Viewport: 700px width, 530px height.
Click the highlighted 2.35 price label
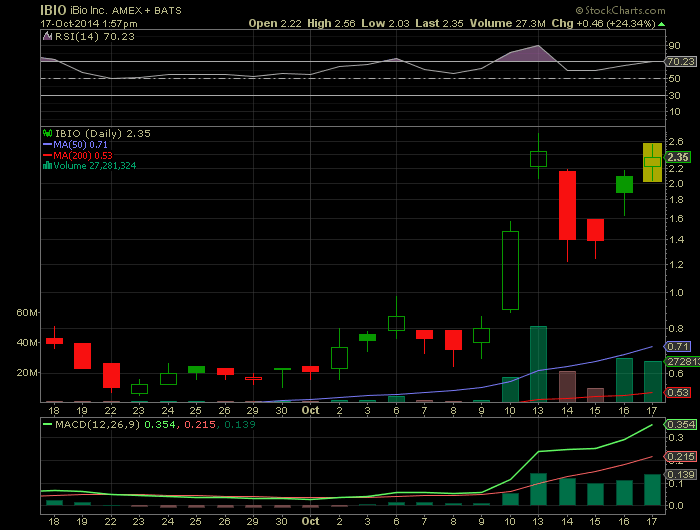(x=679, y=157)
